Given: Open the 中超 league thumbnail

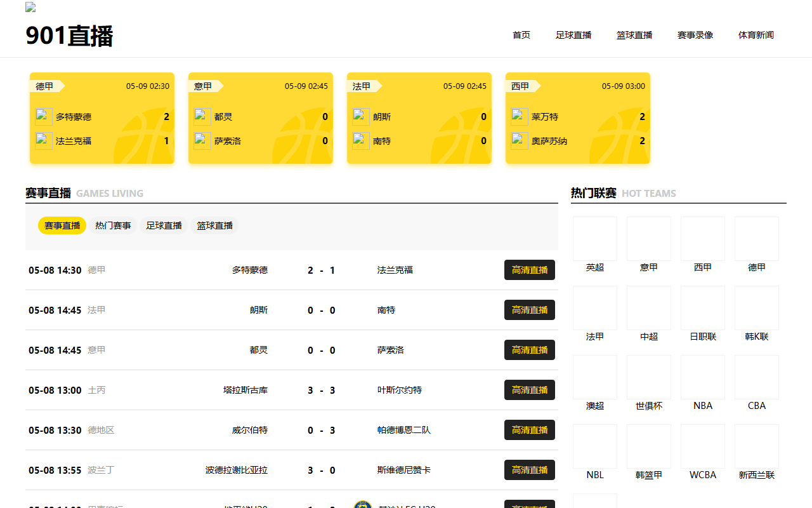Looking at the screenshot, I should [649, 308].
